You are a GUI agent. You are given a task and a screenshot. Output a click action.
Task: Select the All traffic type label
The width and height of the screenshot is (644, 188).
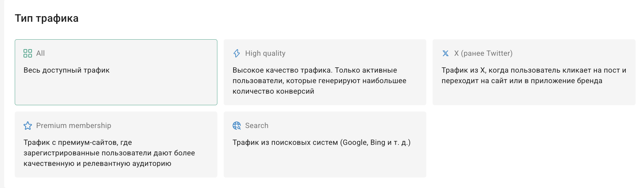click(40, 53)
